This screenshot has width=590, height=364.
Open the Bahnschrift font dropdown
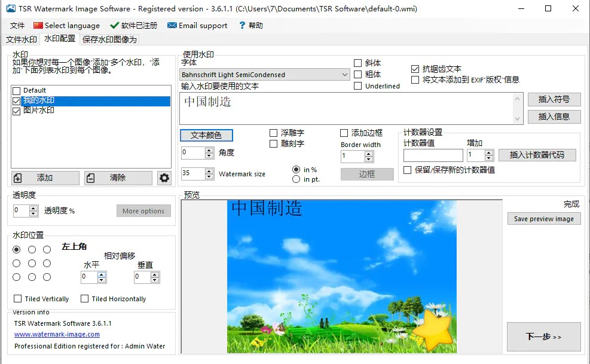pos(344,74)
